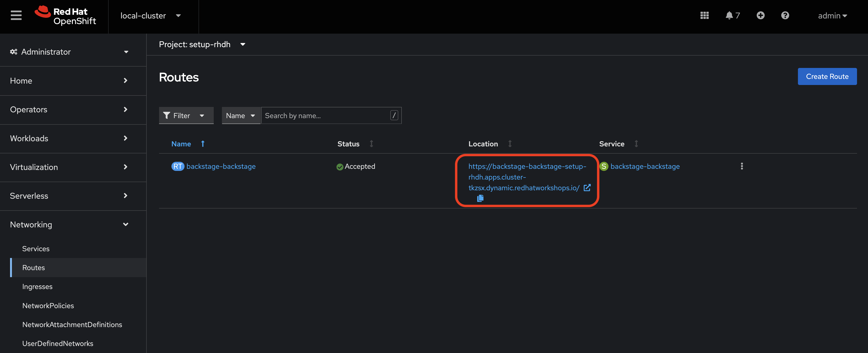Open the help question mark menu
The width and height of the screenshot is (868, 353).
point(785,15)
